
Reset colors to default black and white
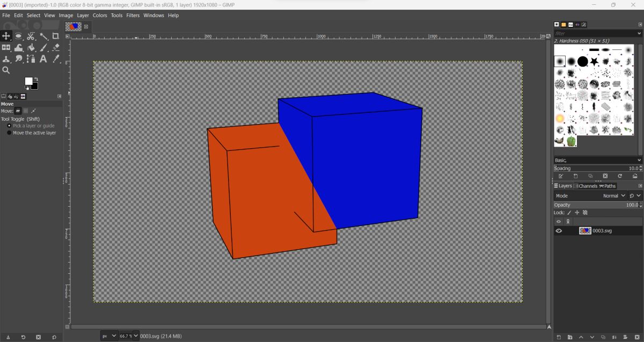tap(27, 88)
